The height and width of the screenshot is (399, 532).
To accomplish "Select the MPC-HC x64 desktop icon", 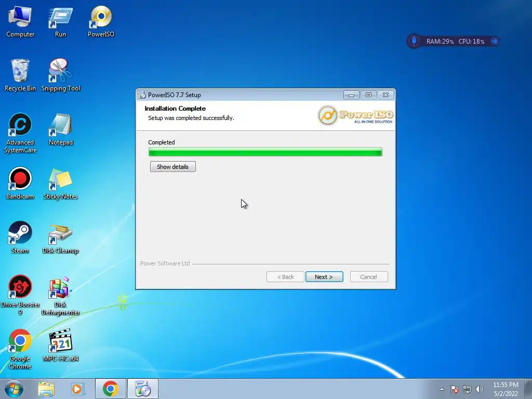I will point(61,345).
